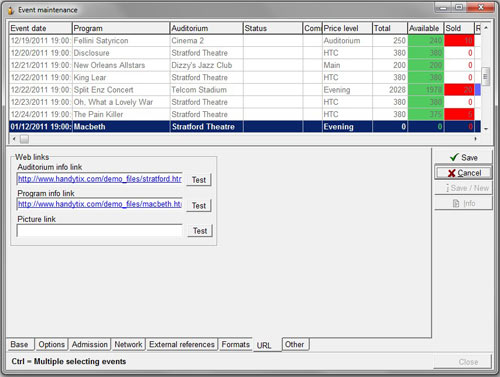The height and width of the screenshot is (377, 500).
Task: Click the table's vertical scrollbar down arrow
Action: (x=486, y=129)
